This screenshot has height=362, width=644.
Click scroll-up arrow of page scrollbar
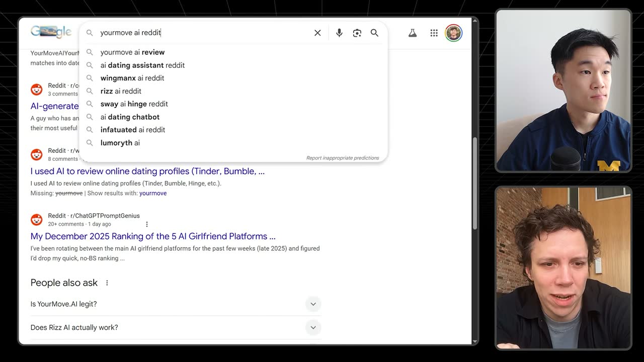pos(473,21)
